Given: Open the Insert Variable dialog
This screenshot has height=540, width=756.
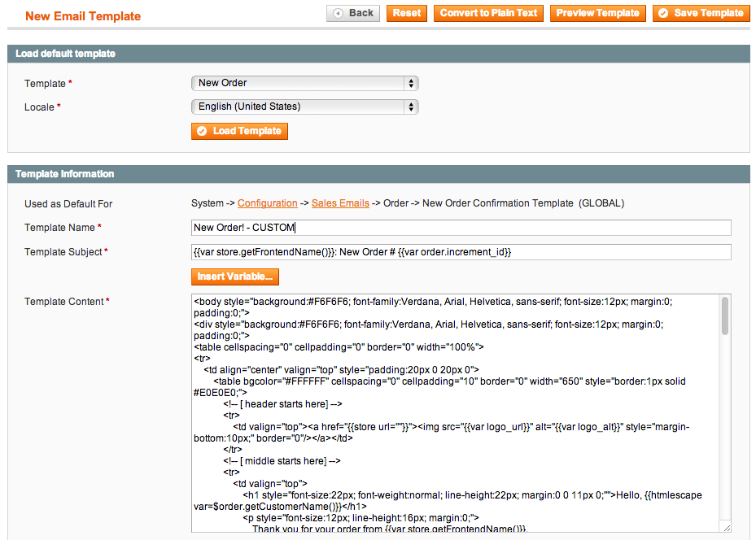Looking at the screenshot, I should point(235,277).
